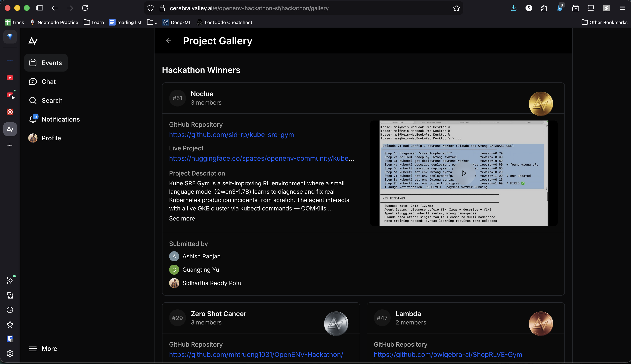Click the Cerebral Valley logo in sidebar
This screenshot has height=364, width=631.
[x=33, y=41]
